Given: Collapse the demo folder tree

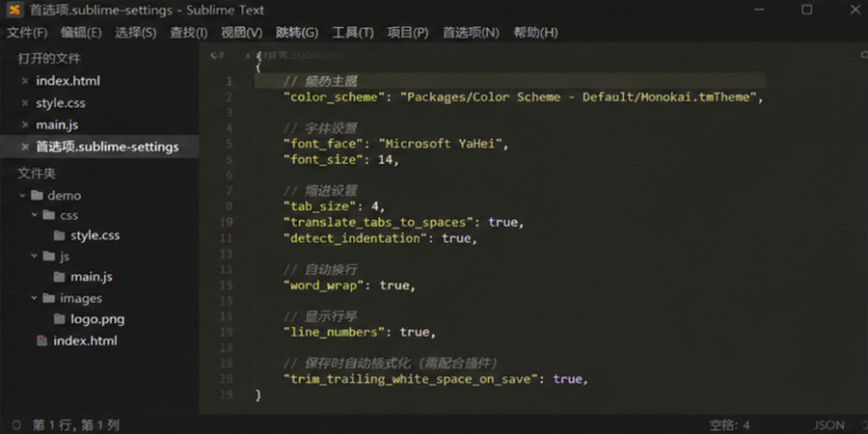Looking at the screenshot, I should [x=22, y=196].
